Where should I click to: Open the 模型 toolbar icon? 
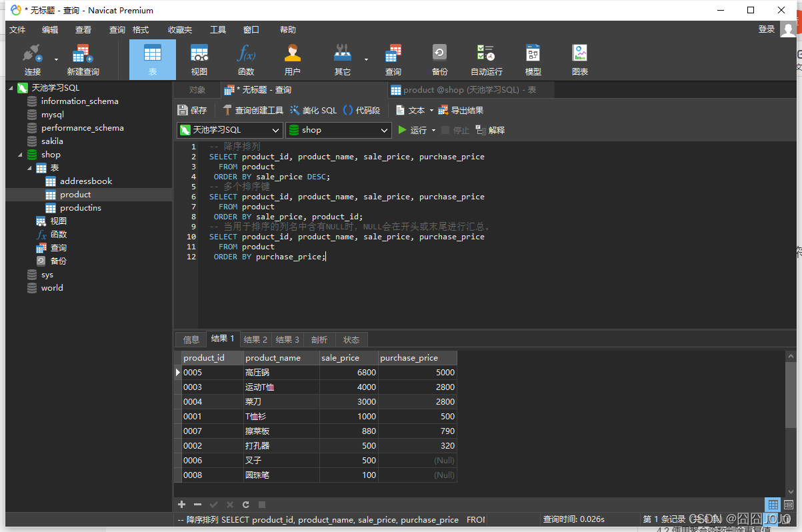(x=533, y=59)
